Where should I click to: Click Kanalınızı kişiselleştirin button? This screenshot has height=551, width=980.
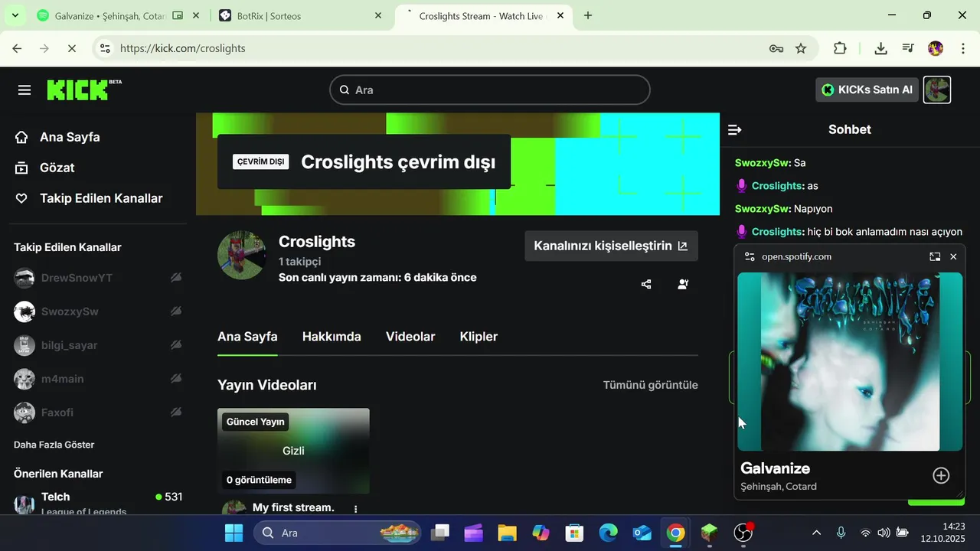(611, 246)
